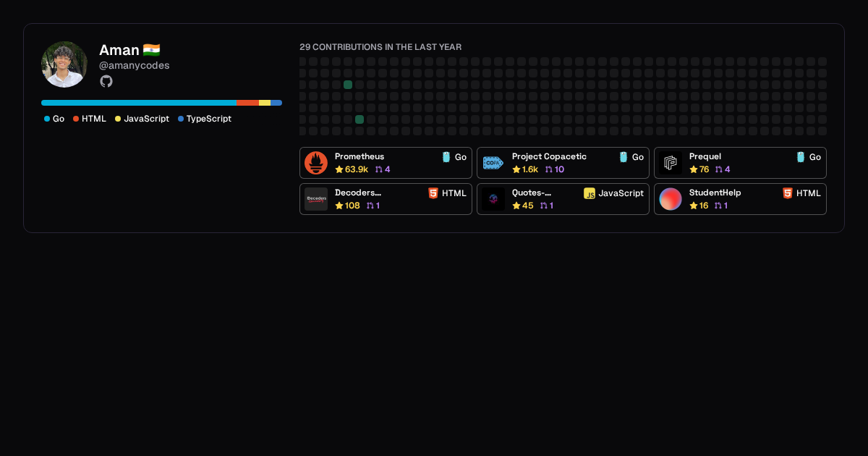The height and width of the screenshot is (456, 868).
Task: Click the JS icon in Quotes card
Action: coord(590,193)
